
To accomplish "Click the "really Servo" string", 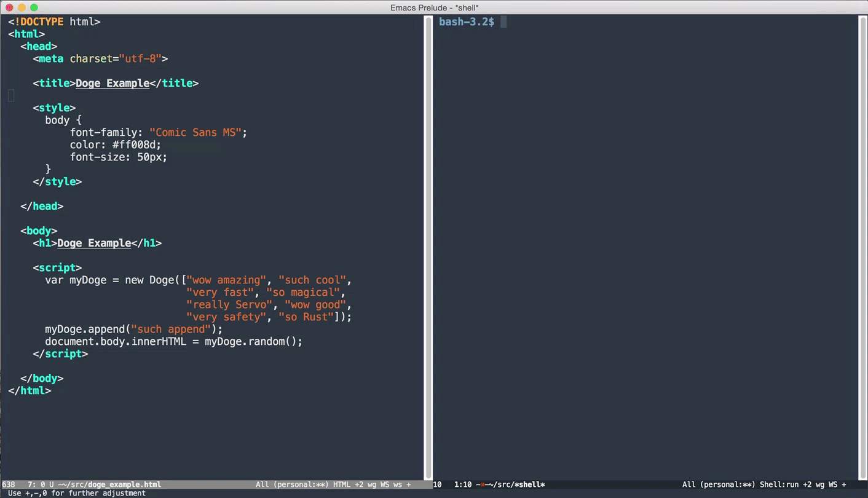I will [x=229, y=304].
